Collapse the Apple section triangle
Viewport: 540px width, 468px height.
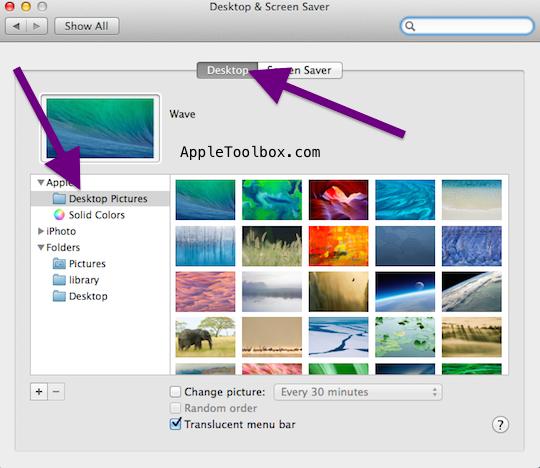41,182
